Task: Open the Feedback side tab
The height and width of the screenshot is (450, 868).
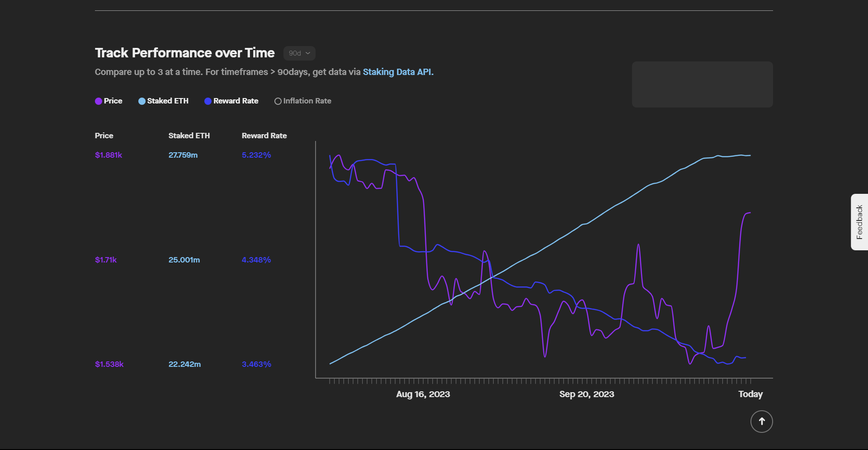Action: pyautogui.click(x=859, y=222)
